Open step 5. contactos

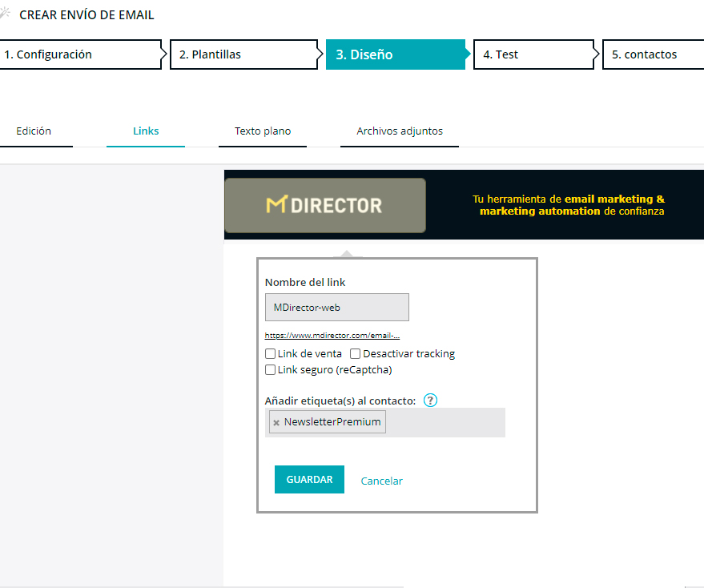click(654, 54)
